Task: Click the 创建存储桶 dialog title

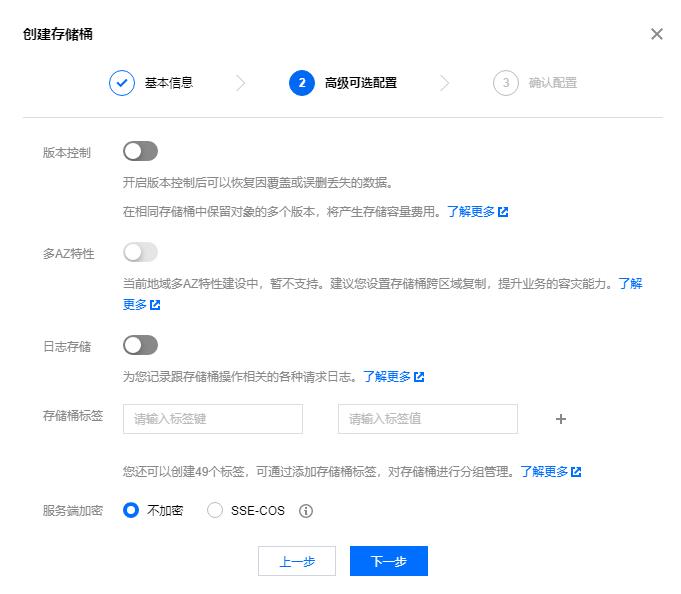Action: coord(58,34)
